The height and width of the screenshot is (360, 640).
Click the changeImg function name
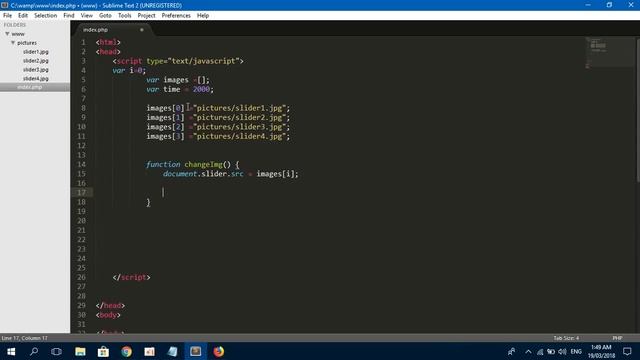(x=203, y=164)
